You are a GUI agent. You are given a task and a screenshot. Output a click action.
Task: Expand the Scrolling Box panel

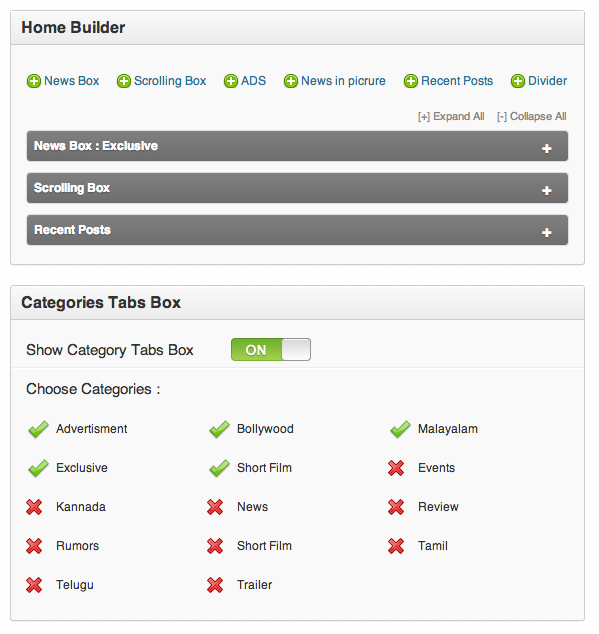547,190
